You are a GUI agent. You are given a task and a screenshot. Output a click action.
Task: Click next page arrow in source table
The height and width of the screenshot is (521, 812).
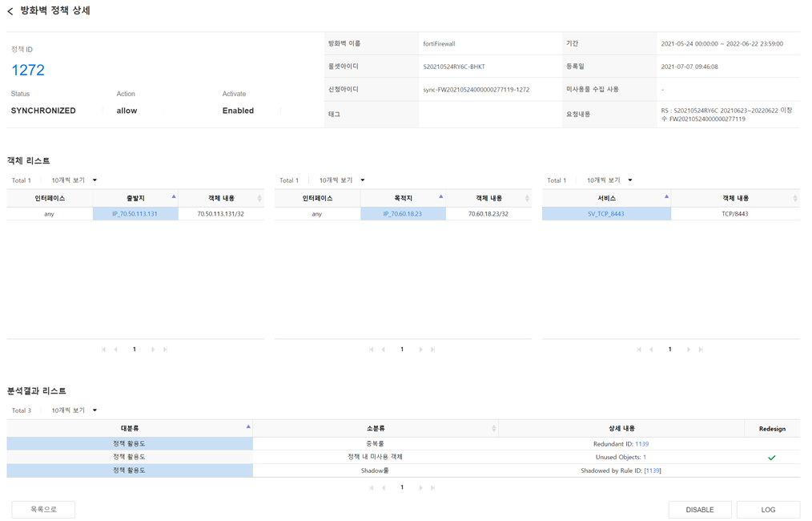[x=153, y=349]
